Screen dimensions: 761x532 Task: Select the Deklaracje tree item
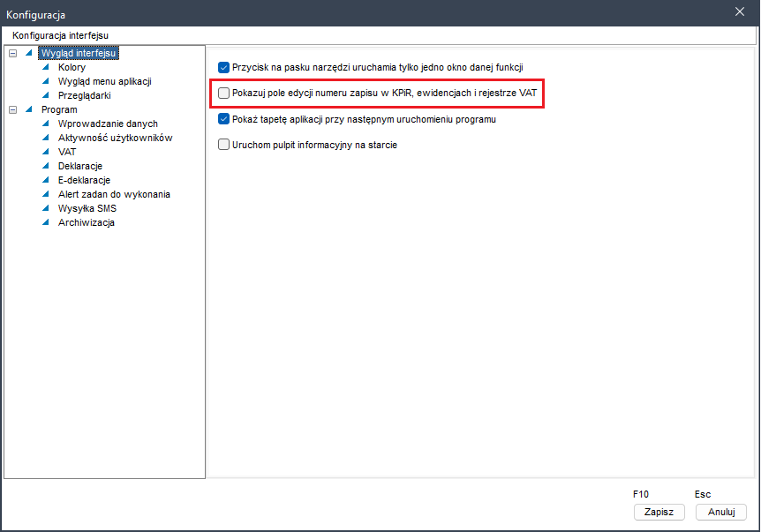[x=80, y=166]
